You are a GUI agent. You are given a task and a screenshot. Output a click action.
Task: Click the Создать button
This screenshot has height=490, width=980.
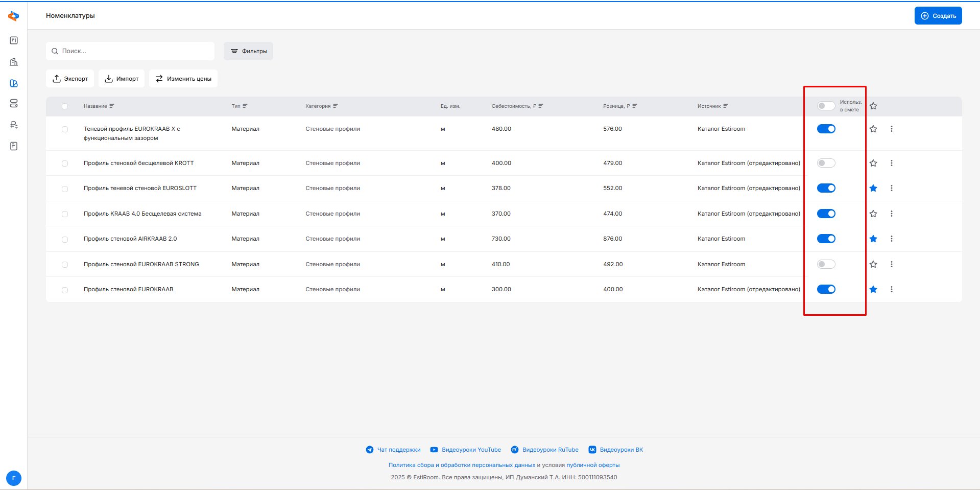tap(938, 16)
